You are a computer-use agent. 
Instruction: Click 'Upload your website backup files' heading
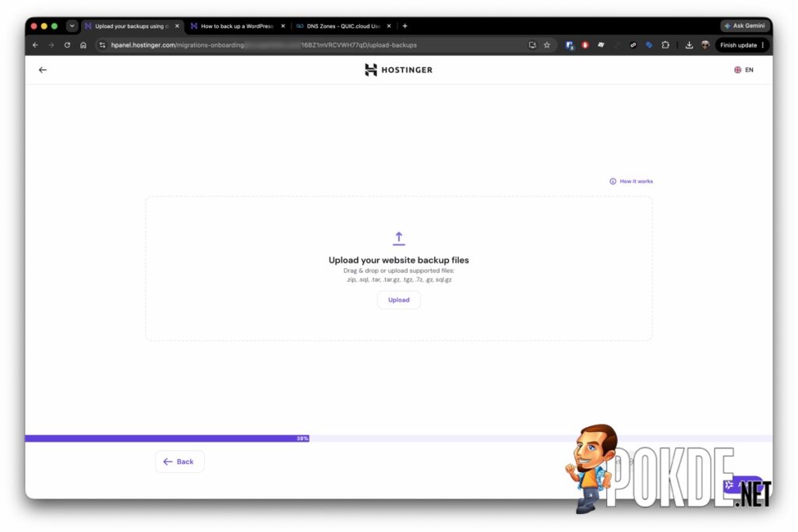click(x=399, y=260)
